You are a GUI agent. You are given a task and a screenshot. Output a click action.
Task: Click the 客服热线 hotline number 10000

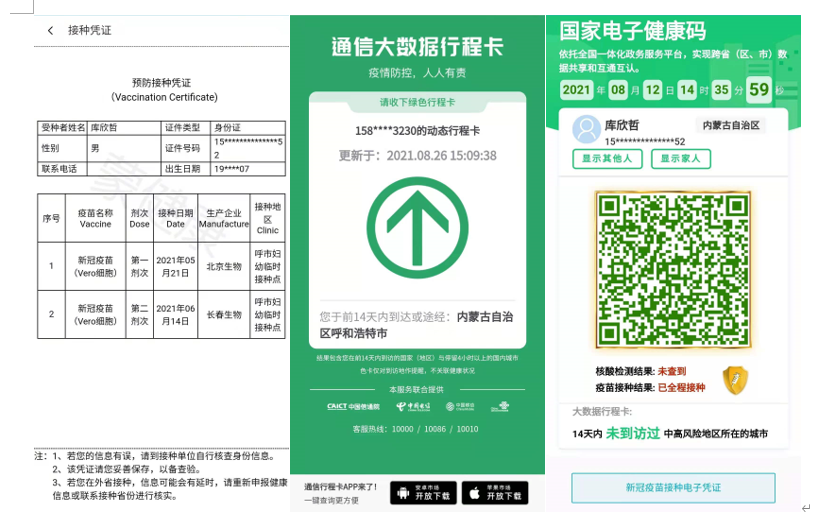[x=402, y=429]
